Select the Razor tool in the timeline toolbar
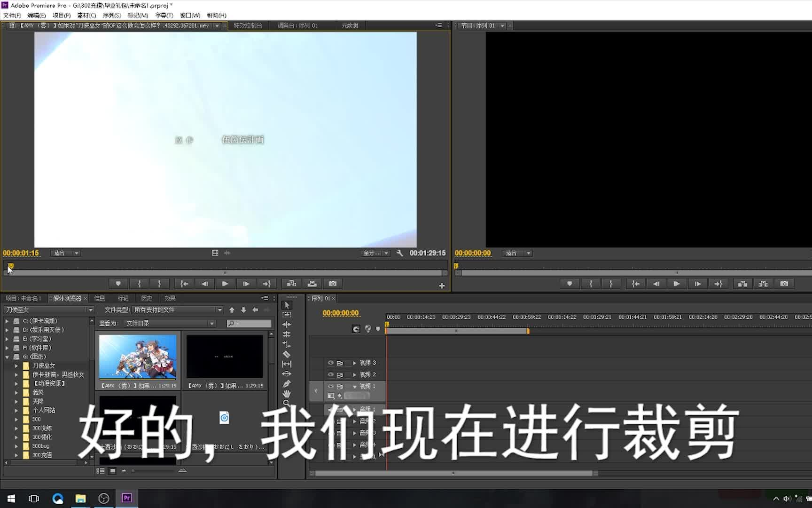 pos(287,354)
